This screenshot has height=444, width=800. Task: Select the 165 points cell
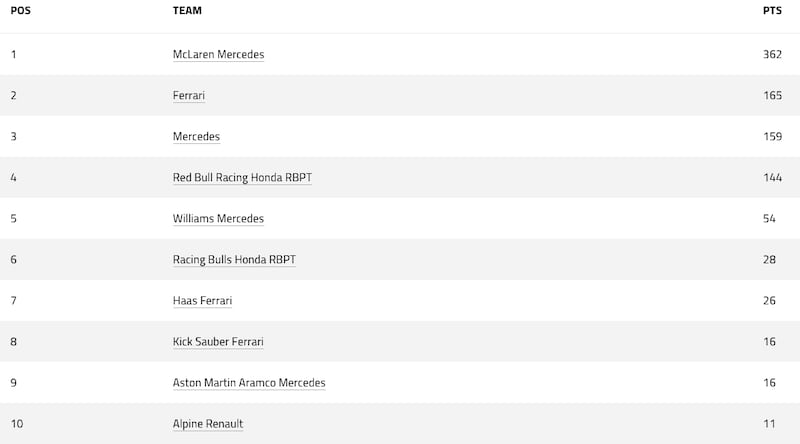[x=772, y=95]
